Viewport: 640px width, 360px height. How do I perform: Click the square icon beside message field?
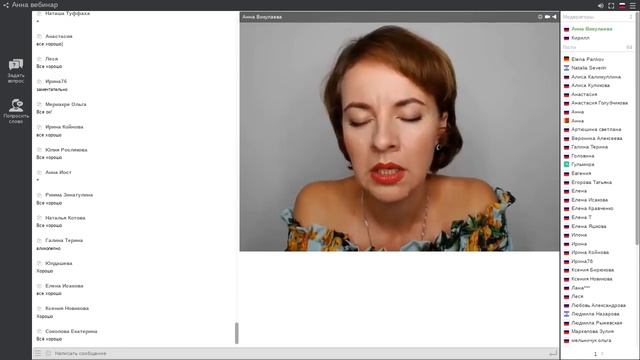(48, 353)
